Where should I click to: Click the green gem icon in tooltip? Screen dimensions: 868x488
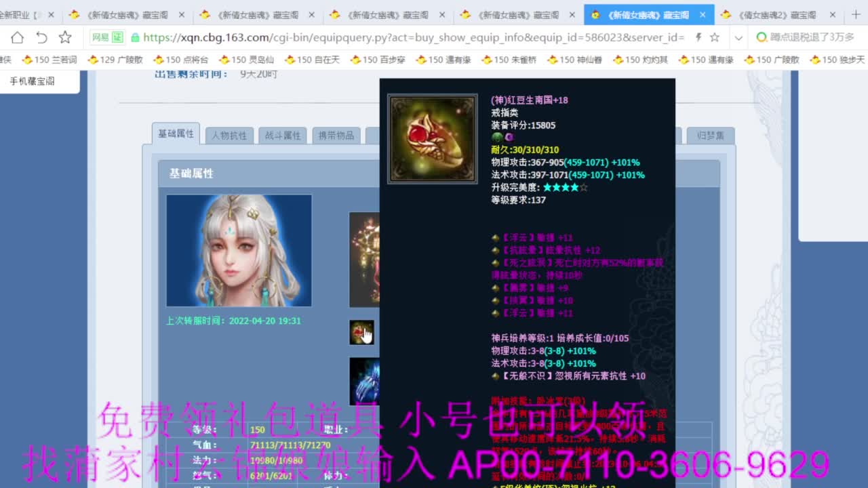(x=496, y=138)
